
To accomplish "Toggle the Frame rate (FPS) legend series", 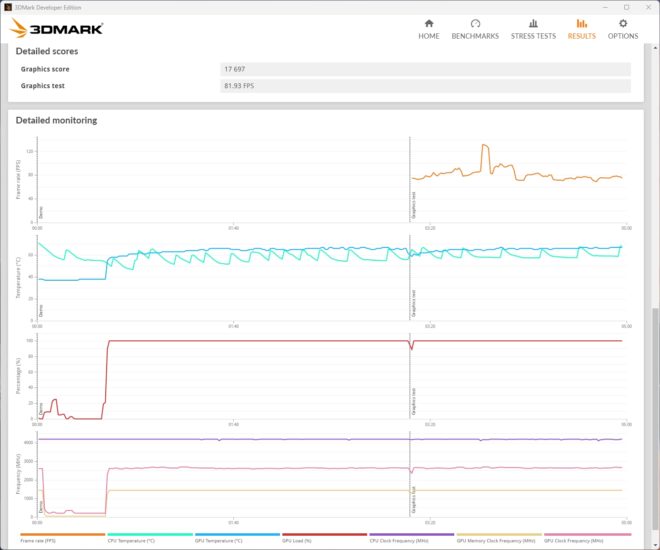I will click(62, 538).
